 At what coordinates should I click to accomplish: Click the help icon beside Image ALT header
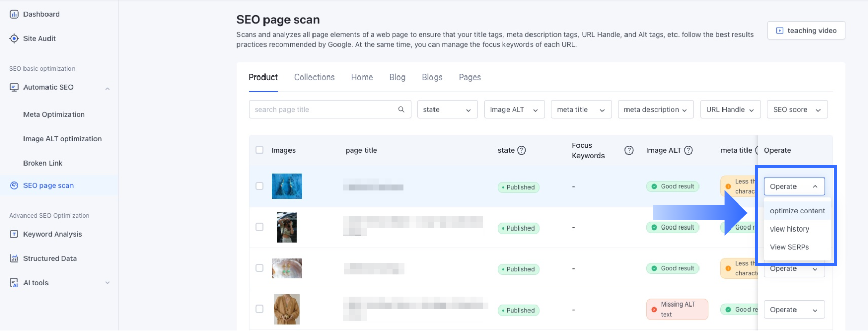688,150
